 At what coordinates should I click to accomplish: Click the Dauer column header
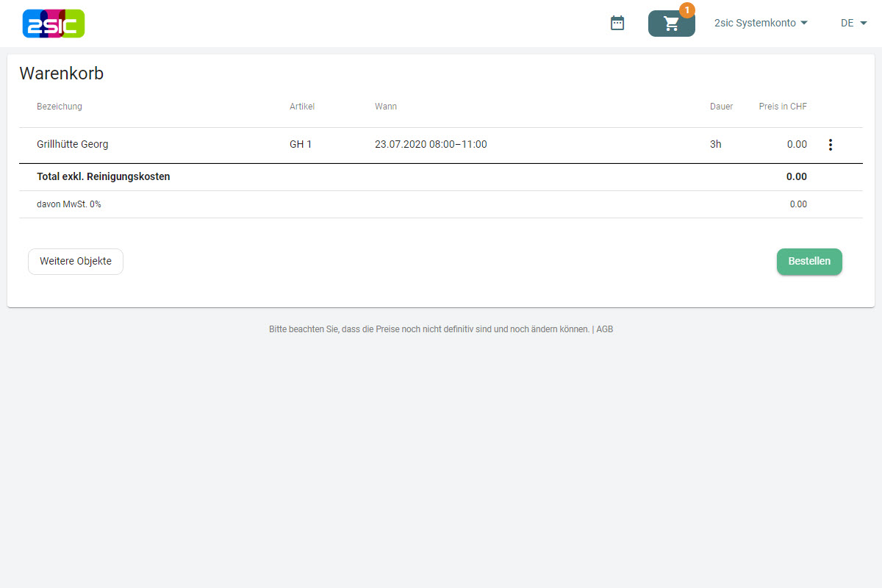(x=721, y=107)
